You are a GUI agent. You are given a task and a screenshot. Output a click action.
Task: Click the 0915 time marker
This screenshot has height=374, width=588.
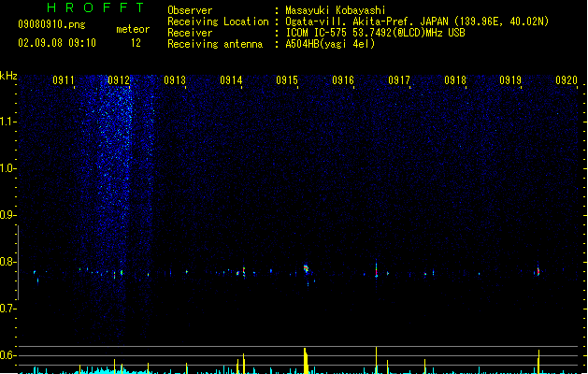[287, 80]
